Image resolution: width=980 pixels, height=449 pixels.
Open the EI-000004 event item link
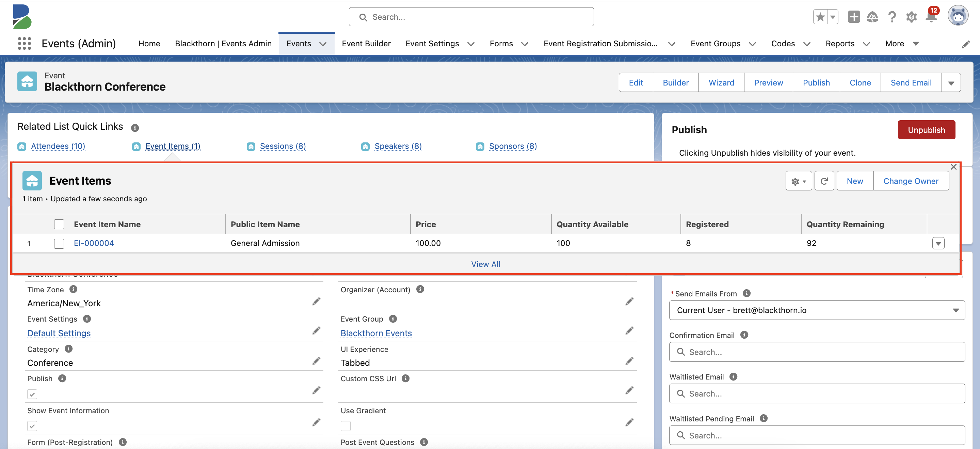click(x=94, y=243)
